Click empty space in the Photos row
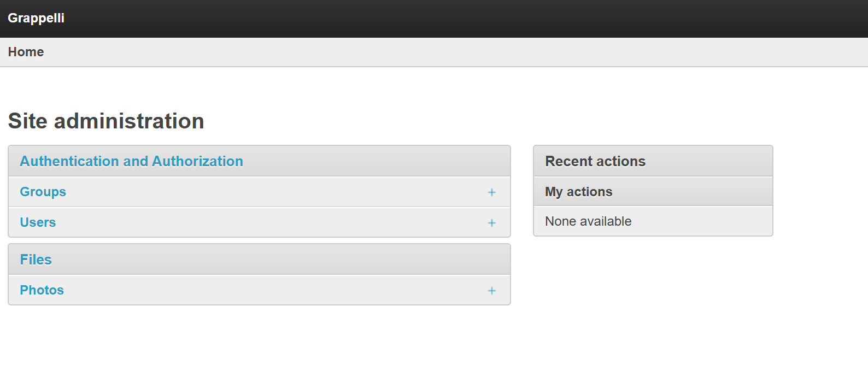The image size is (868, 365). tap(273, 291)
